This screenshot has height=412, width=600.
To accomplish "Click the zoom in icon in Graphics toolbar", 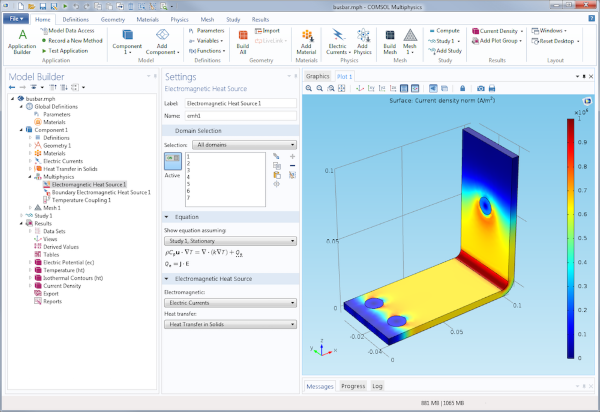I will click(x=310, y=89).
